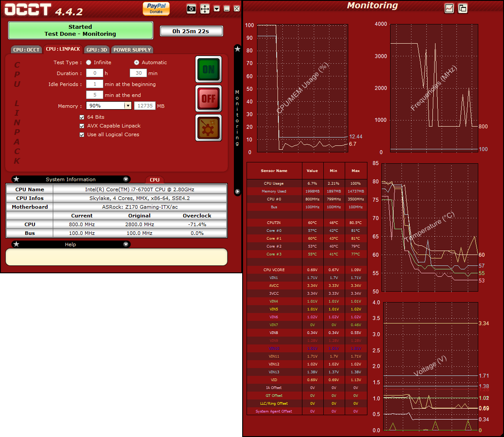The image size is (504, 437).
Task: Select the CPU Usage sensor row
Action: [307, 183]
